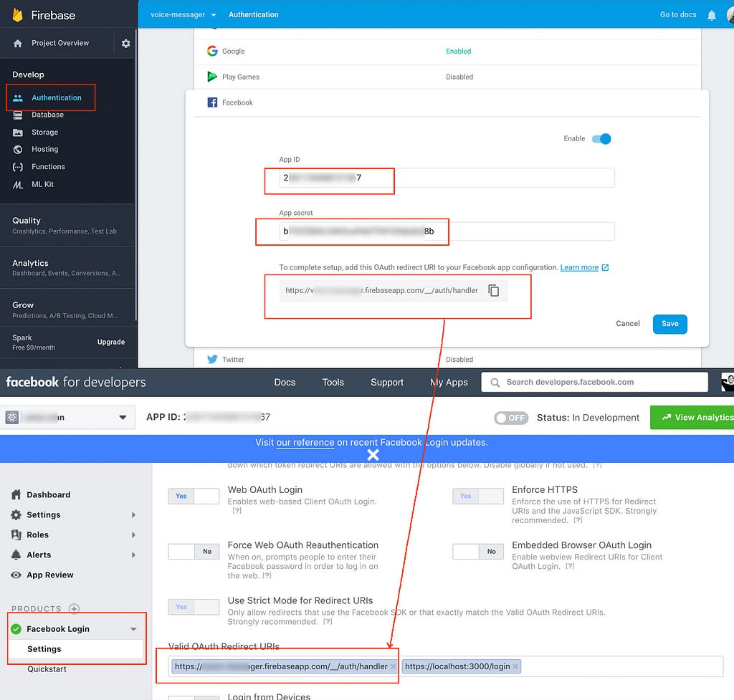Open the our reference link

305,443
